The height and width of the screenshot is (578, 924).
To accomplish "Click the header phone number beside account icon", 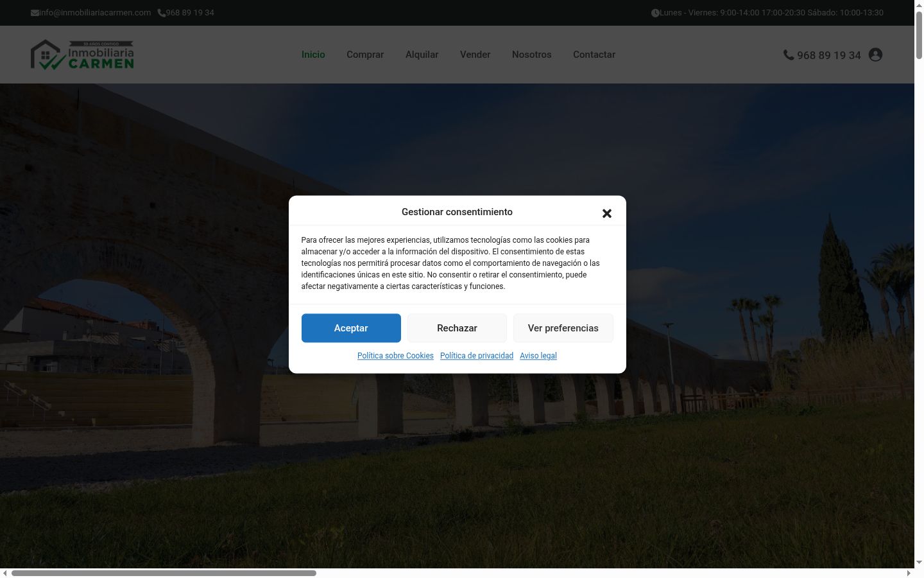I will [x=822, y=55].
